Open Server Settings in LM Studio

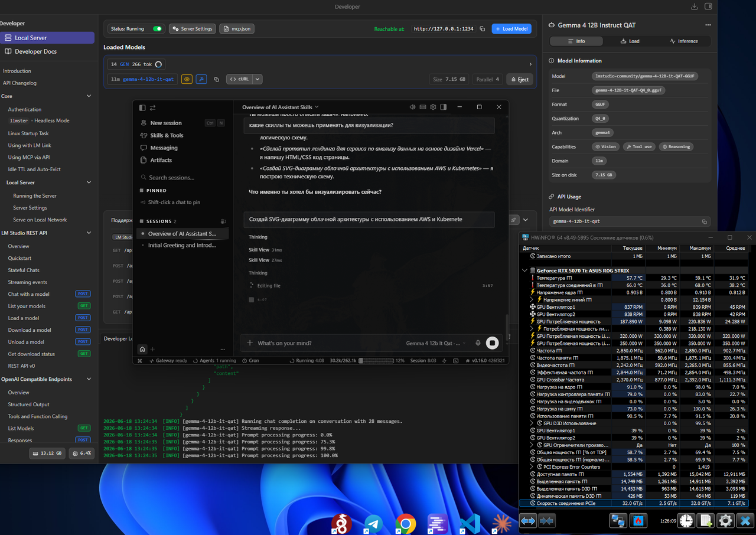click(x=192, y=28)
